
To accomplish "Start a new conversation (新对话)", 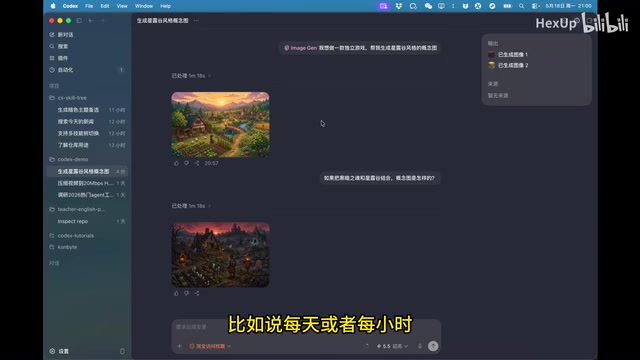I will coord(61,35).
